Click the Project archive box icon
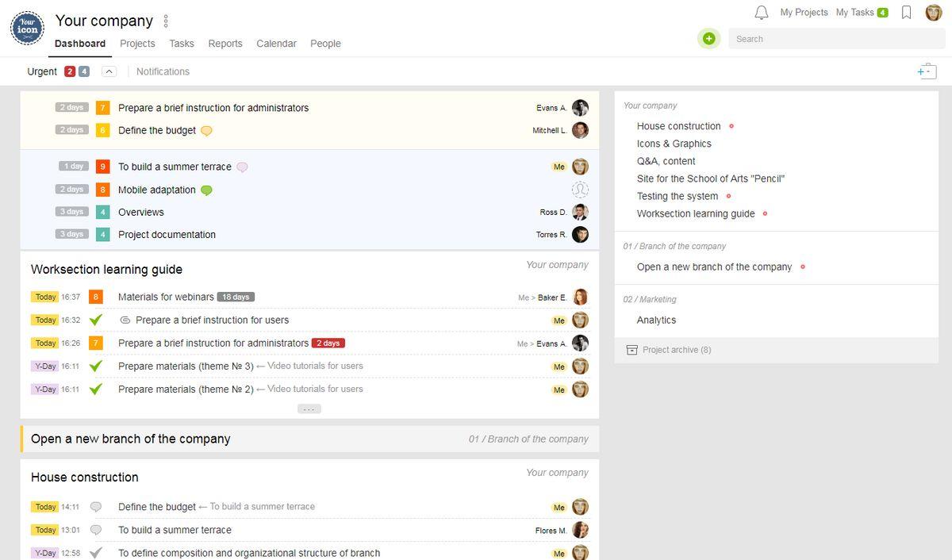Screen dimensions: 952x560 click(x=632, y=350)
